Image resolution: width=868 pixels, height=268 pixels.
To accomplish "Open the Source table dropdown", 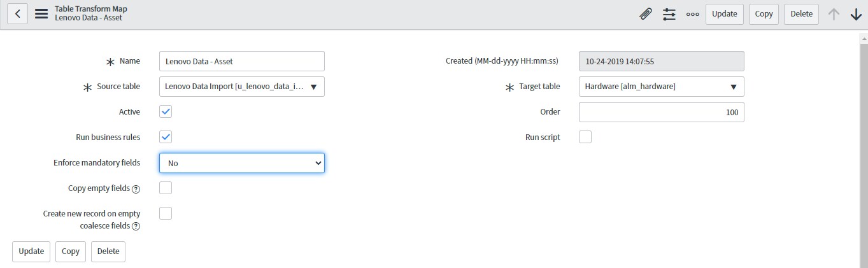I will pos(242,87).
